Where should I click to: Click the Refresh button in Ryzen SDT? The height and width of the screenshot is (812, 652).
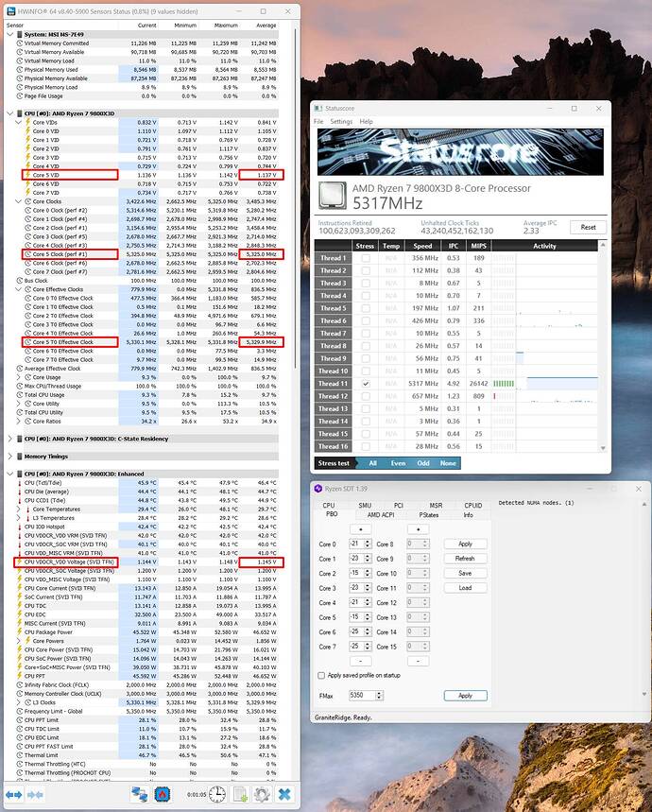point(465,559)
